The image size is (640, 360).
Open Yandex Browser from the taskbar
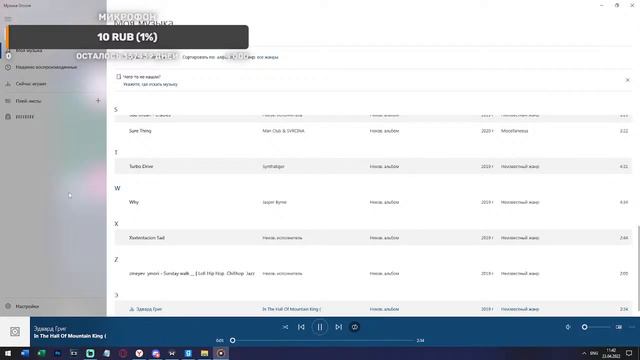pyautogui.click(x=139, y=353)
